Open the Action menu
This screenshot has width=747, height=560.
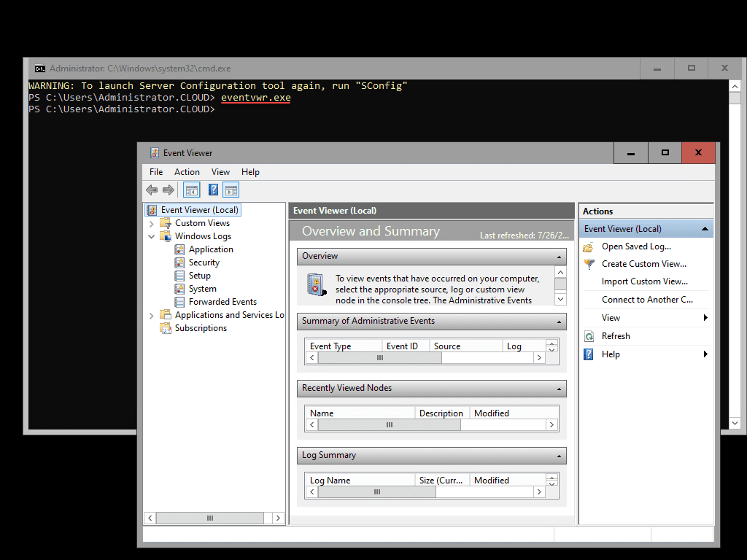point(187,172)
